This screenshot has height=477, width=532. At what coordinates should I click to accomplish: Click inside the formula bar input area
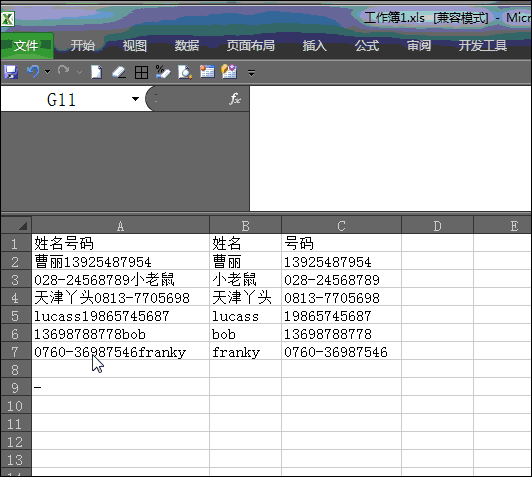point(390,148)
